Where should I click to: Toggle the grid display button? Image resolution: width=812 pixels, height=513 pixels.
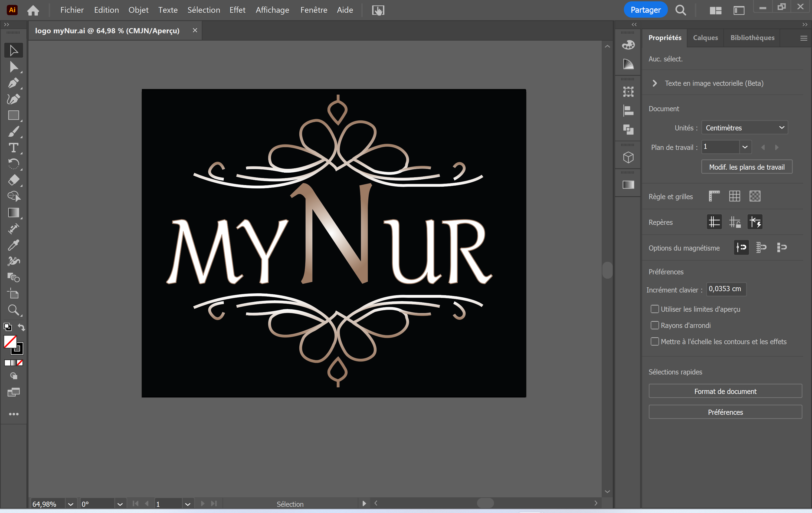coord(734,196)
